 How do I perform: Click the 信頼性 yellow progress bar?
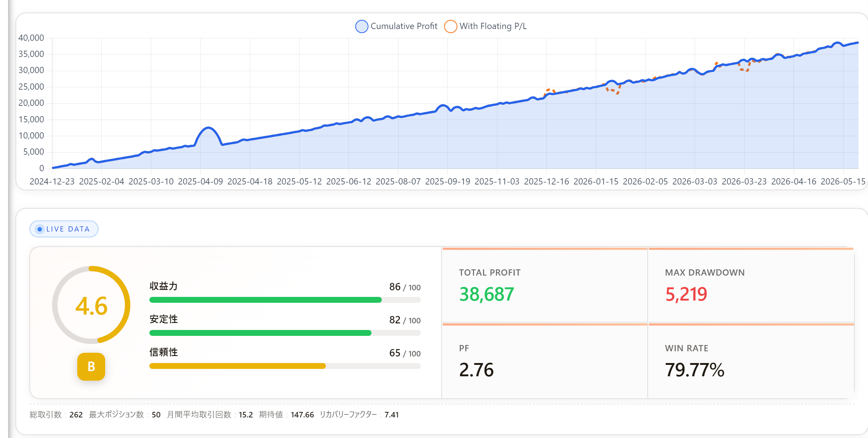pyautogui.click(x=285, y=366)
